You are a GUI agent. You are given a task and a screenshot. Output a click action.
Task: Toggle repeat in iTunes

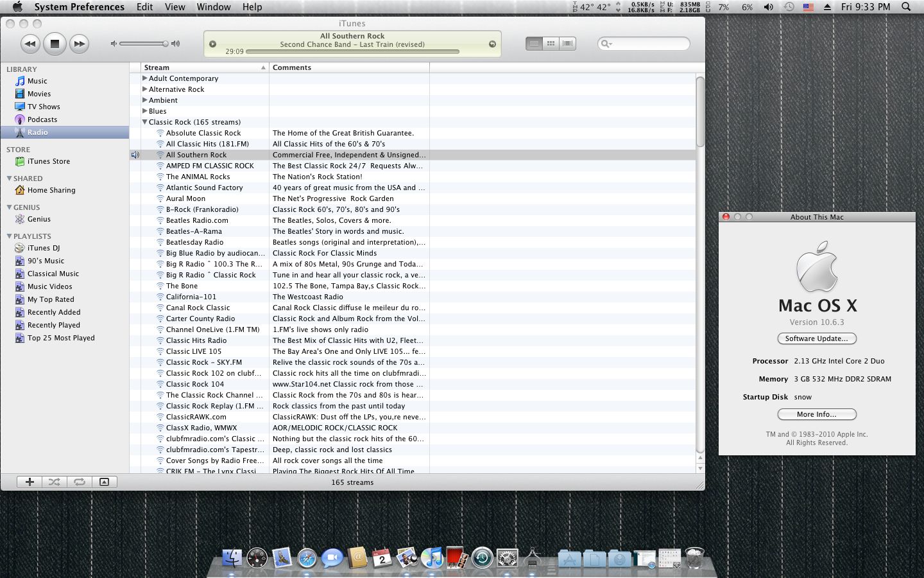[x=80, y=482]
